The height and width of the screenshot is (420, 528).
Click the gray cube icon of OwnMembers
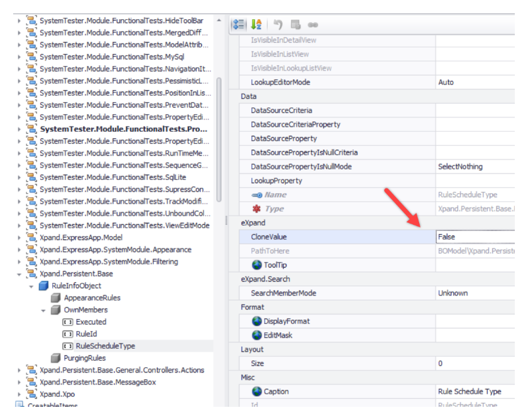tap(55, 310)
